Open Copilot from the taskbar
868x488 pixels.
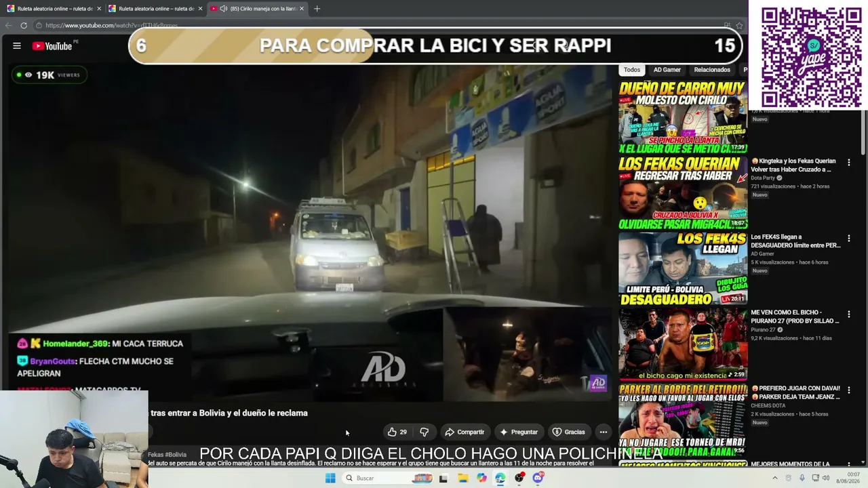[481, 478]
